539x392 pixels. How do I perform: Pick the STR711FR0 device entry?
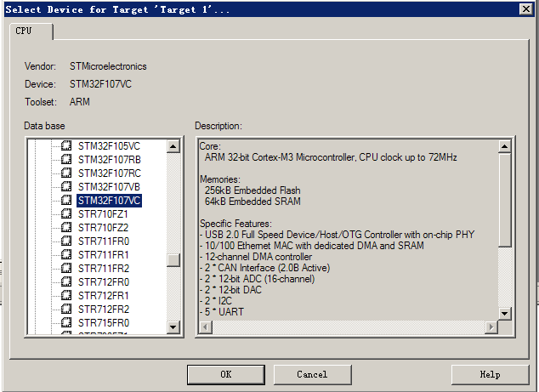pos(104,241)
